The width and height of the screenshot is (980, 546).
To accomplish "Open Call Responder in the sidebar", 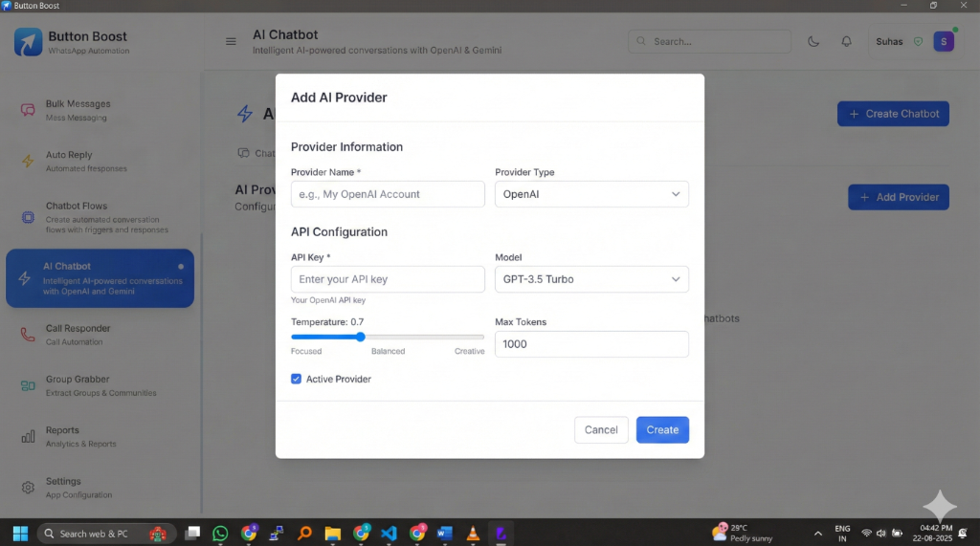I will [100, 335].
